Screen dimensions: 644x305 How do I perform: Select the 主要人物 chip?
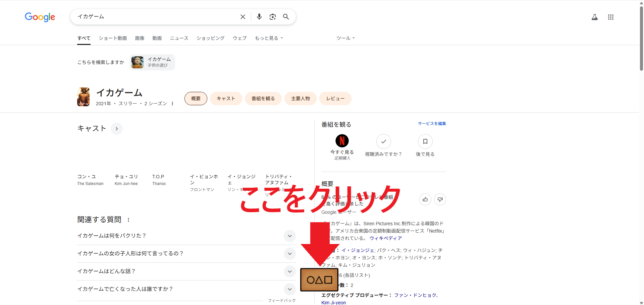tap(301, 99)
